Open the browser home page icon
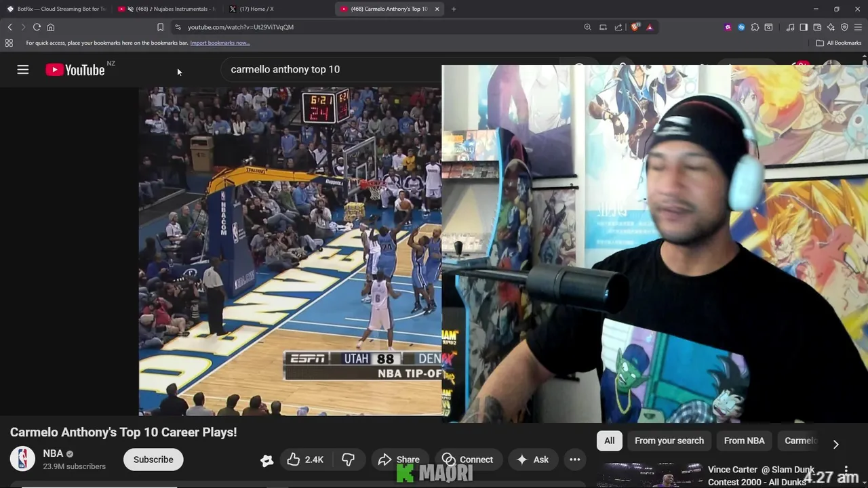Screen dimensions: 868x488 pos(51,27)
